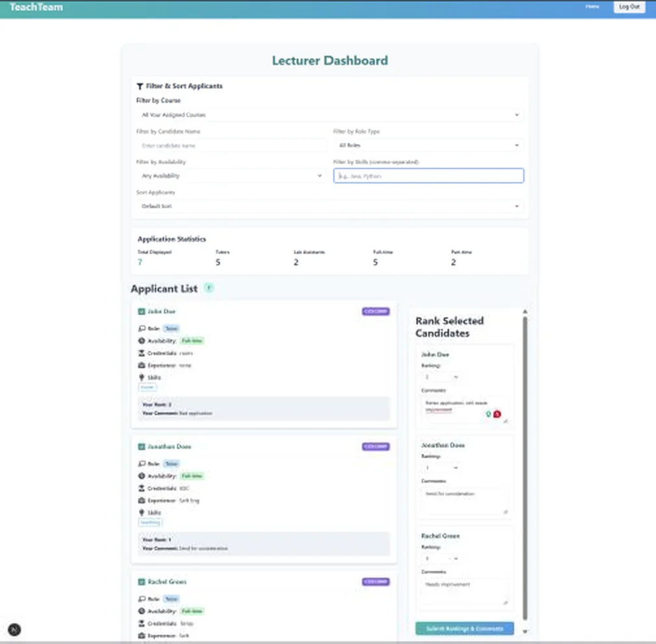Click the Skills lightbulb icon on John Doe's card
This screenshot has width=656, height=644.
141,377
